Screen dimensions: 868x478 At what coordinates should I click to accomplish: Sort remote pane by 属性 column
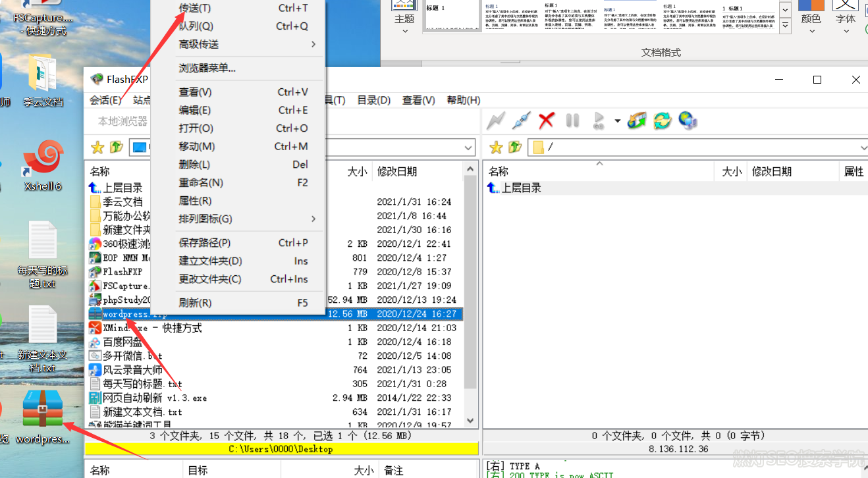pos(854,172)
